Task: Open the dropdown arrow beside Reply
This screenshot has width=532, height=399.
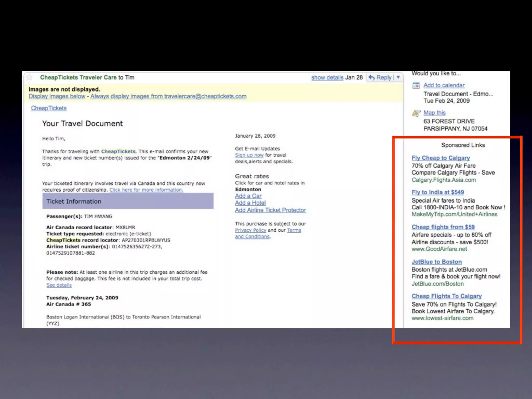Action: click(398, 77)
